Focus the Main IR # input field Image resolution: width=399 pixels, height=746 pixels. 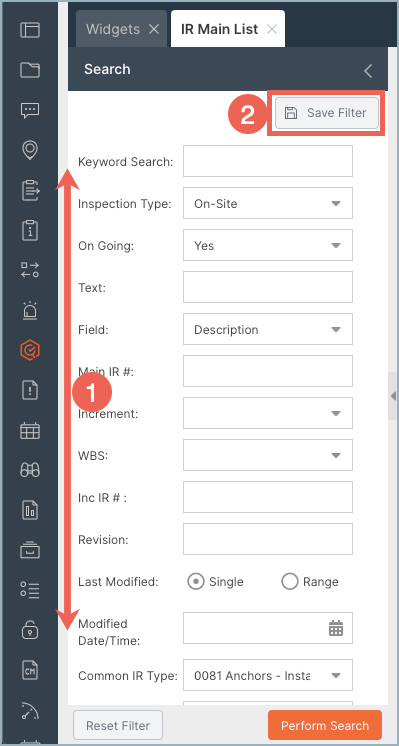pos(268,371)
